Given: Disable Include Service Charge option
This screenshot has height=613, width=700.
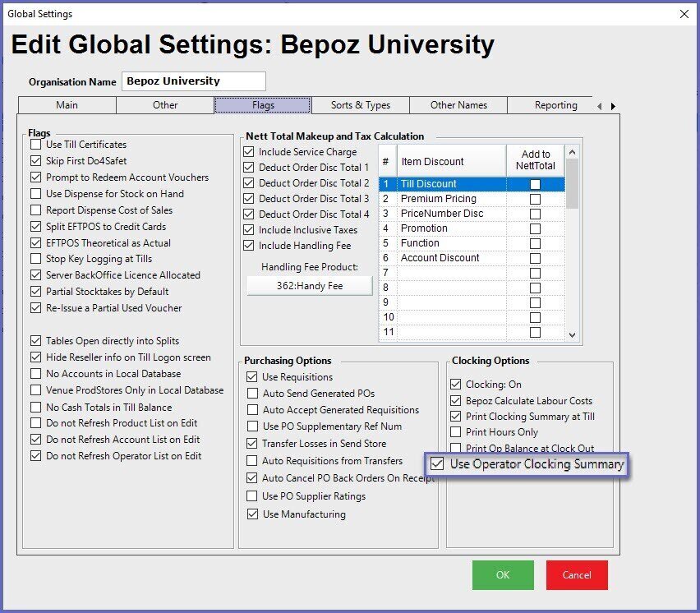Looking at the screenshot, I should 249,152.
